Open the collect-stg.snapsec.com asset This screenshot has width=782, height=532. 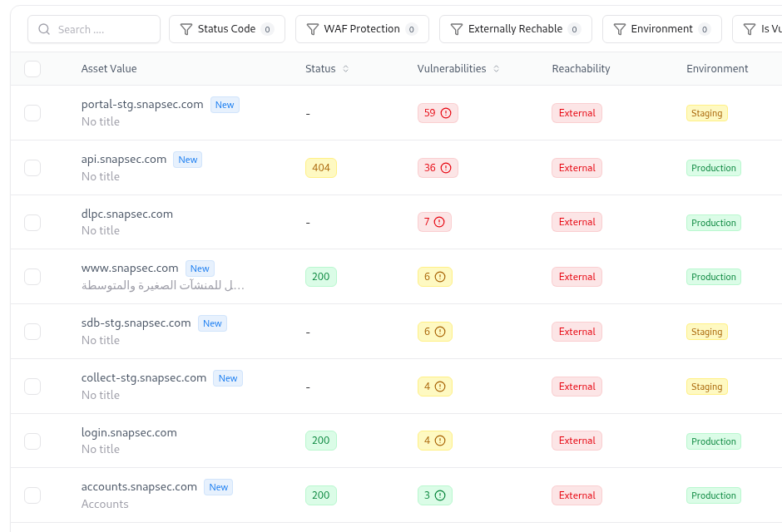point(144,378)
